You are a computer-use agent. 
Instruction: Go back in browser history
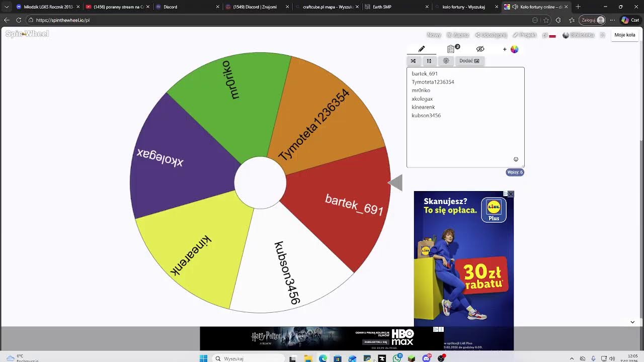(7, 20)
